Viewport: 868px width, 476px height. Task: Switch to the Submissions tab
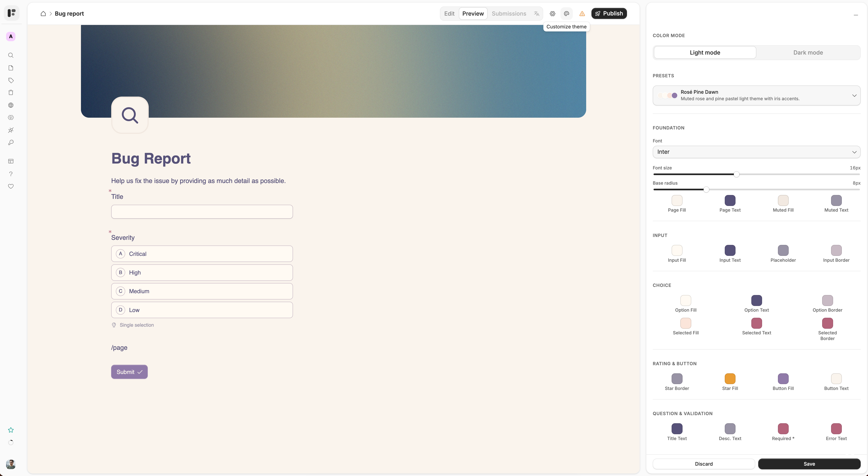tap(509, 13)
